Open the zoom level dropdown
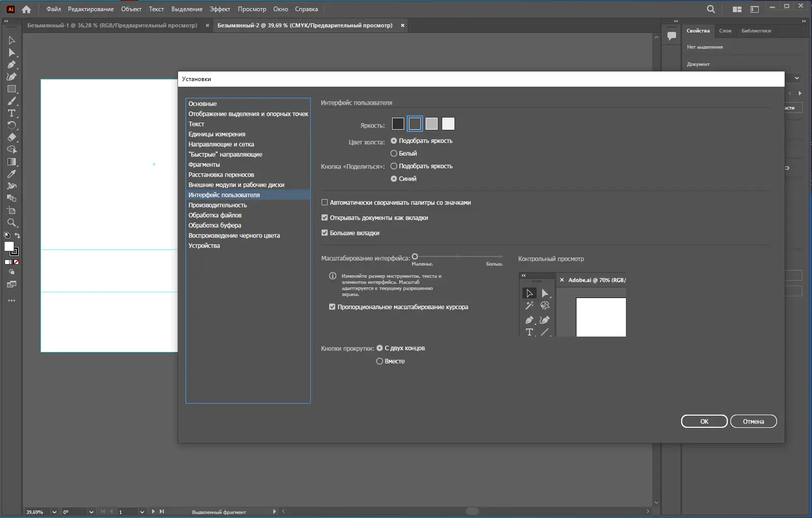 click(x=54, y=512)
